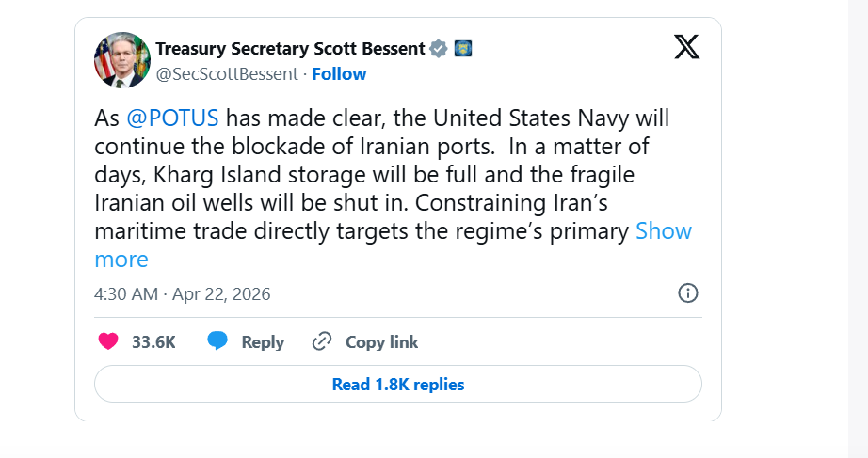Expand the tweet with Show more
This screenshot has width=868, height=458.
pos(664,231)
